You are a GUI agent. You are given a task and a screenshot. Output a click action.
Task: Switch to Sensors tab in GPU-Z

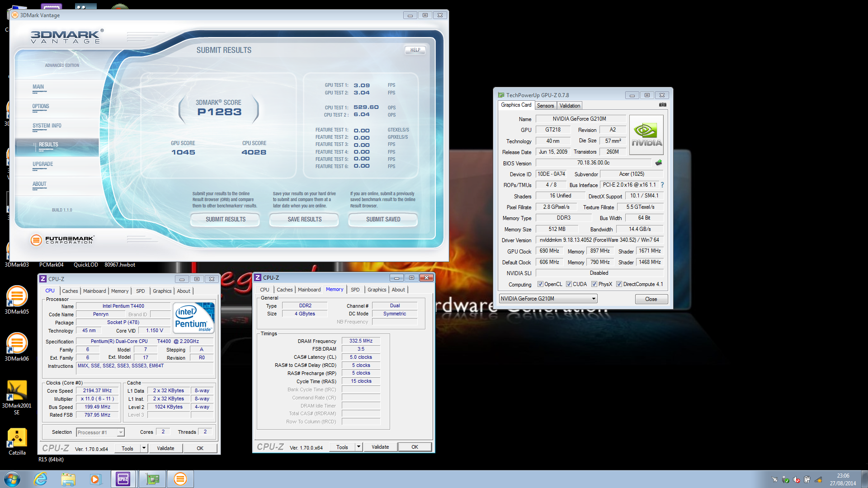(x=545, y=105)
